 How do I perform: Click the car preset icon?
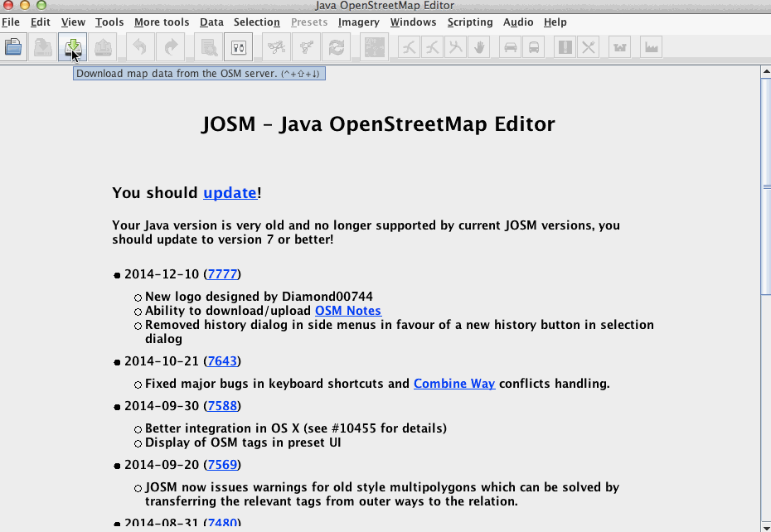511,47
